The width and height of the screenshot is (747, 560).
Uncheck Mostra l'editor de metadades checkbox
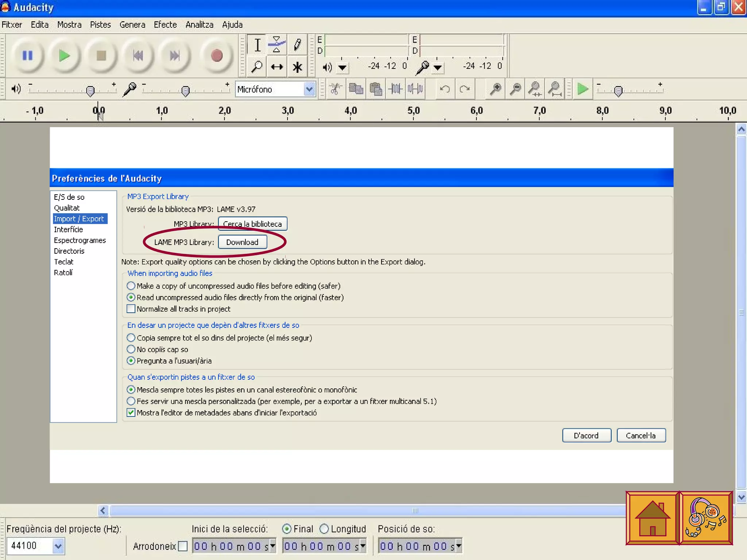131,413
